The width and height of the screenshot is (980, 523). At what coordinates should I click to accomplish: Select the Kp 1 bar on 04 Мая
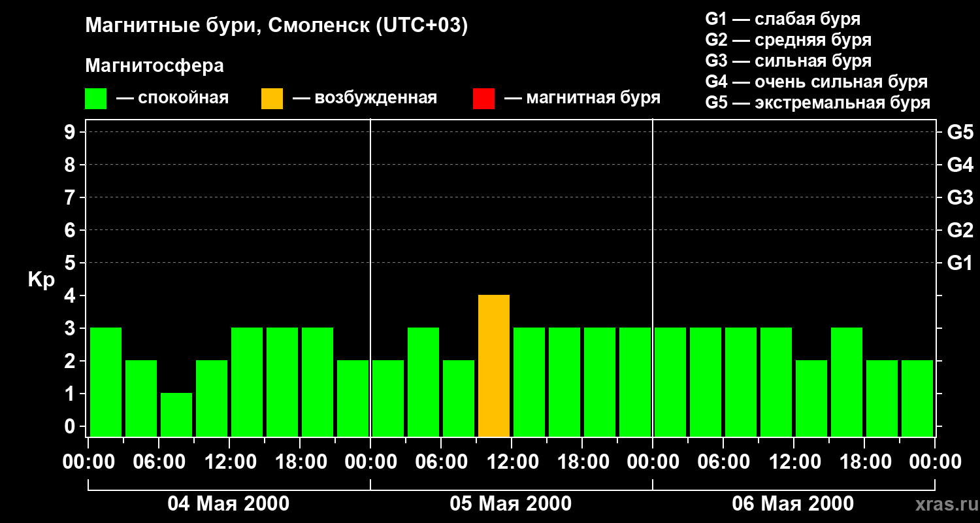[x=176, y=415]
